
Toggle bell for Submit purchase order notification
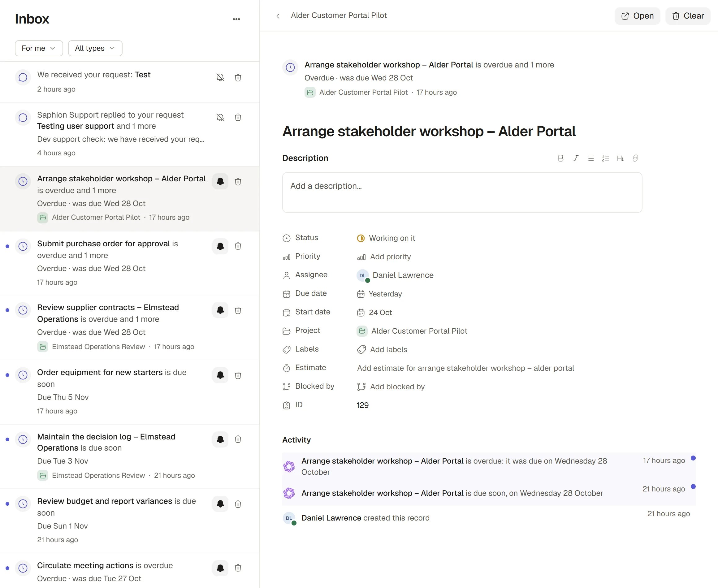[220, 246]
